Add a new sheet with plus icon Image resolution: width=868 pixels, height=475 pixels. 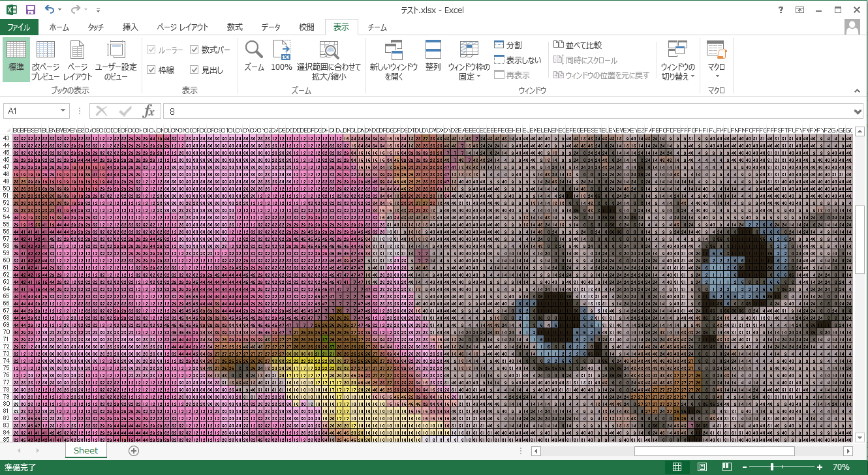(x=134, y=451)
